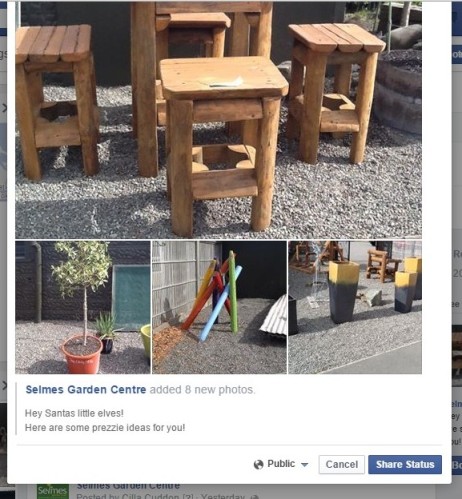Click the globe icon beside Public

point(258,464)
